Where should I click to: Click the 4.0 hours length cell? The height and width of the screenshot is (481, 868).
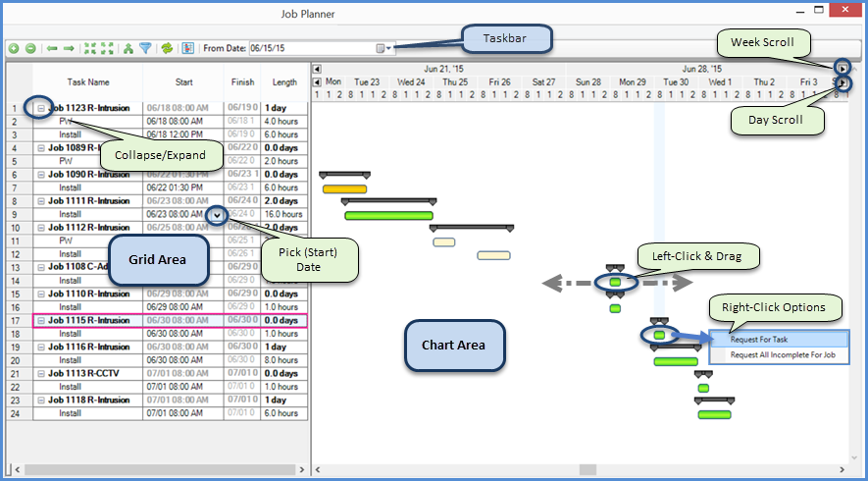[x=282, y=122]
